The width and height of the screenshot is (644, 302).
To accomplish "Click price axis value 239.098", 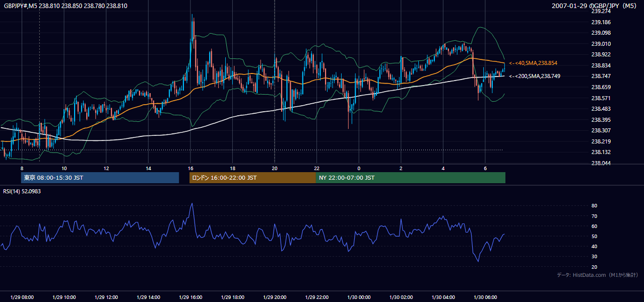I will [x=601, y=33].
